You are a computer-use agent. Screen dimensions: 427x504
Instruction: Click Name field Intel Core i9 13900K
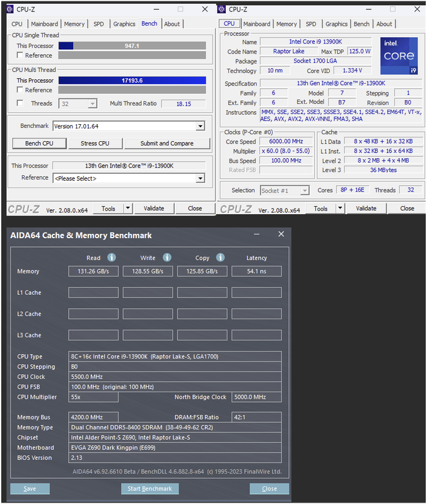coord(315,42)
